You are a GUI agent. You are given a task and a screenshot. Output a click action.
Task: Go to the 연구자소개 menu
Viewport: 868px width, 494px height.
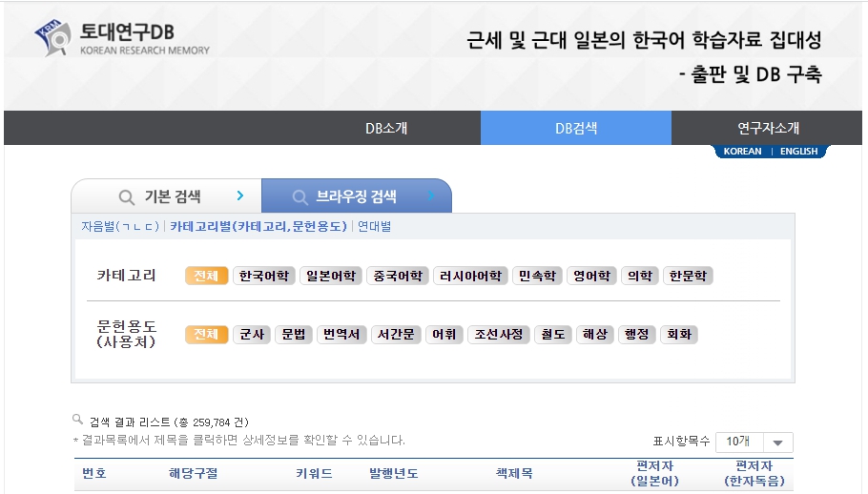[x=768, y=128]
